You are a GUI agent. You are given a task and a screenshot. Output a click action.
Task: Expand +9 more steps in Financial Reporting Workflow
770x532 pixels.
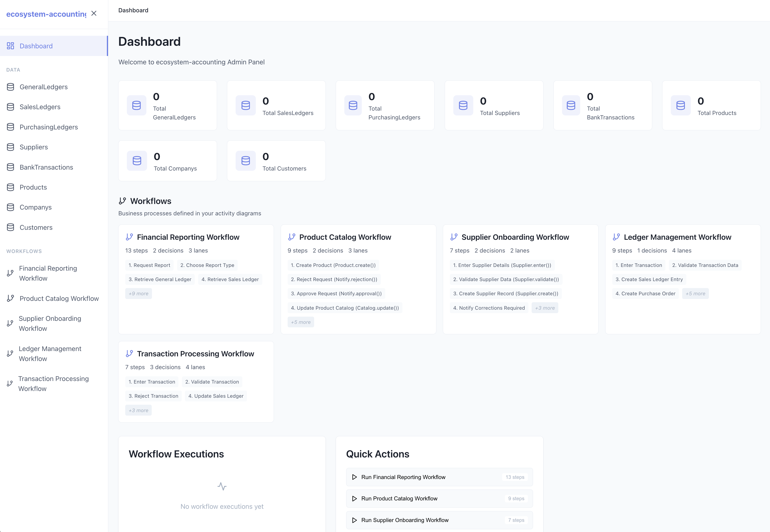(138, 293)
